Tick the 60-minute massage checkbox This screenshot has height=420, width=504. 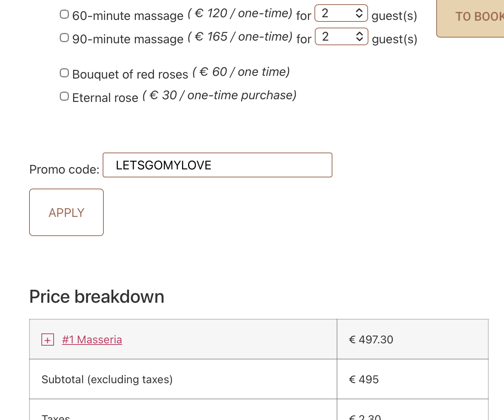click(64, 15)
